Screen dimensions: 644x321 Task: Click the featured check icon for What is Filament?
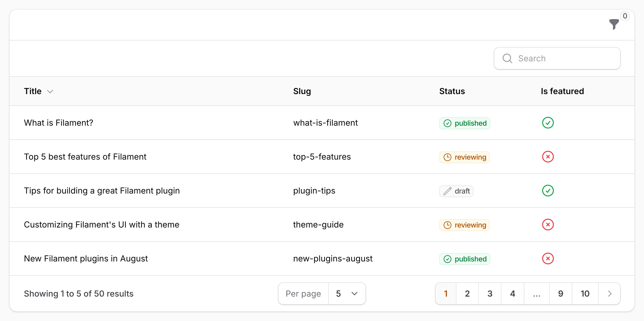point(548,123)
